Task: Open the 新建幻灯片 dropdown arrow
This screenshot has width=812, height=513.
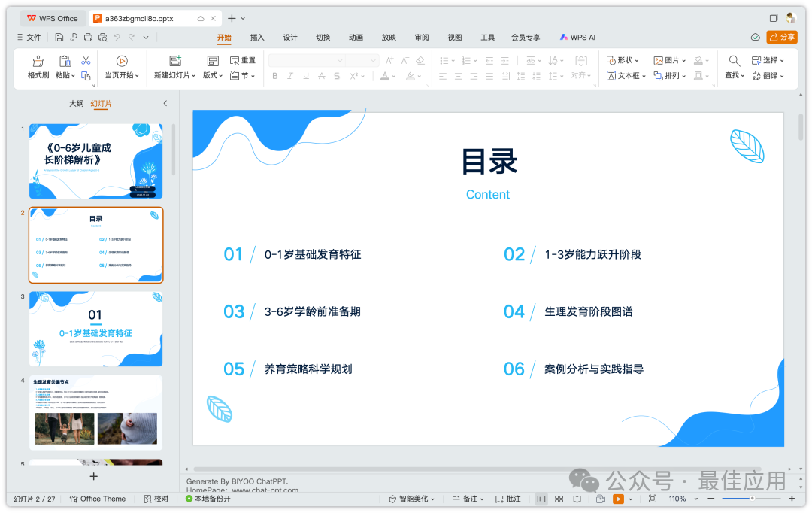Action: pyautogui.click(x=193, y=75)
